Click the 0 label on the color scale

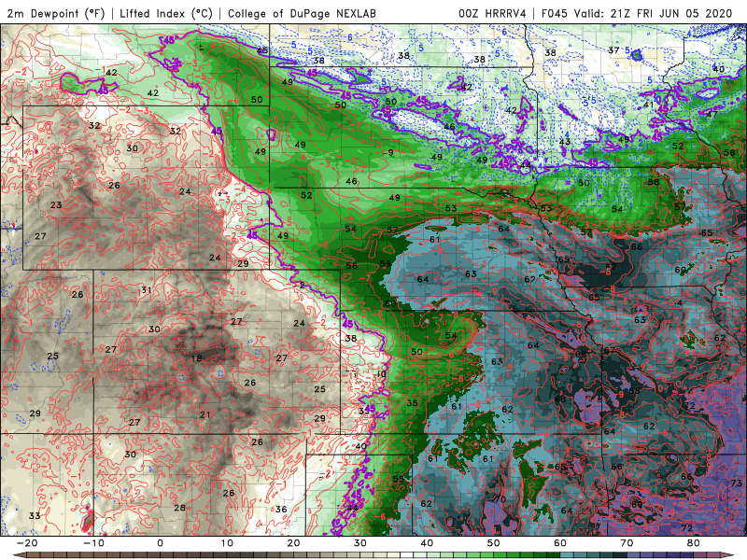point(160,543)
